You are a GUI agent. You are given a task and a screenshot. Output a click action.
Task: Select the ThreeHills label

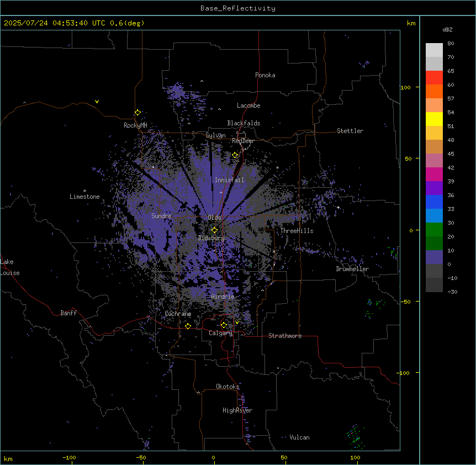[x=297, y=231]
